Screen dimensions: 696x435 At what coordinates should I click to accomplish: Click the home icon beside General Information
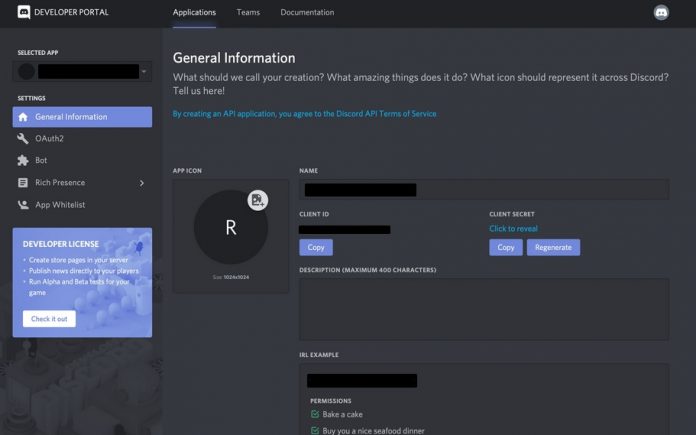pos(23,117)
